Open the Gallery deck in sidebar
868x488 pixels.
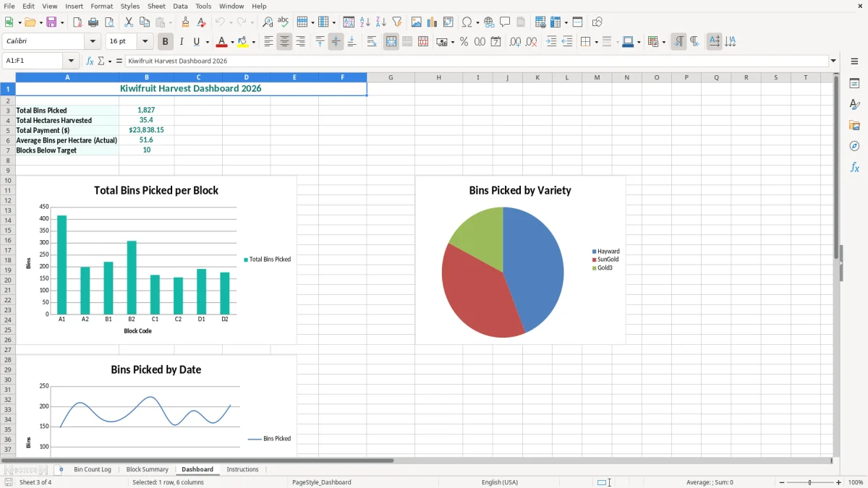click(x=854, y=126)
